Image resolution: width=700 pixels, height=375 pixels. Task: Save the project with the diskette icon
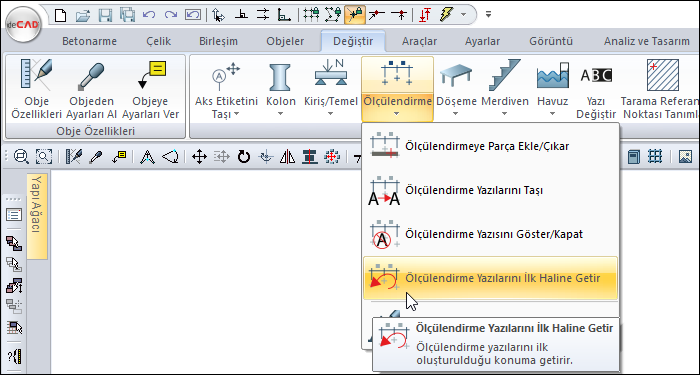point(105,15)
